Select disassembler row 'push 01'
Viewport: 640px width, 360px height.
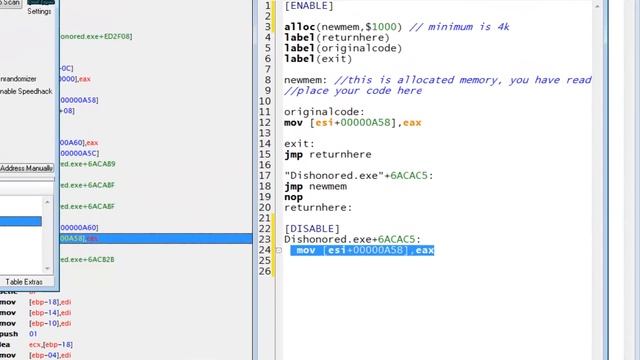click(x=18, y=334)
